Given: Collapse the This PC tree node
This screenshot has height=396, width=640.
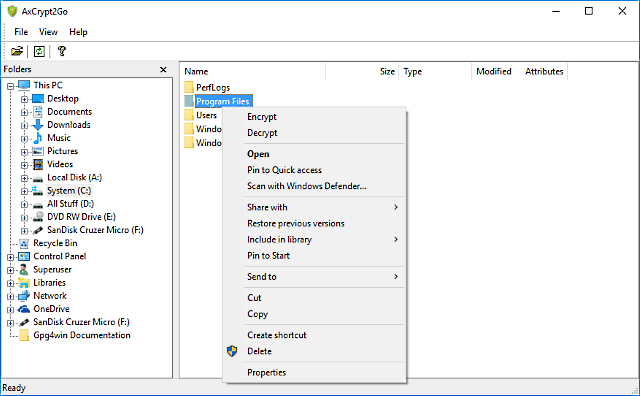Looking at the screenshot, I should [x=10, y=86].
